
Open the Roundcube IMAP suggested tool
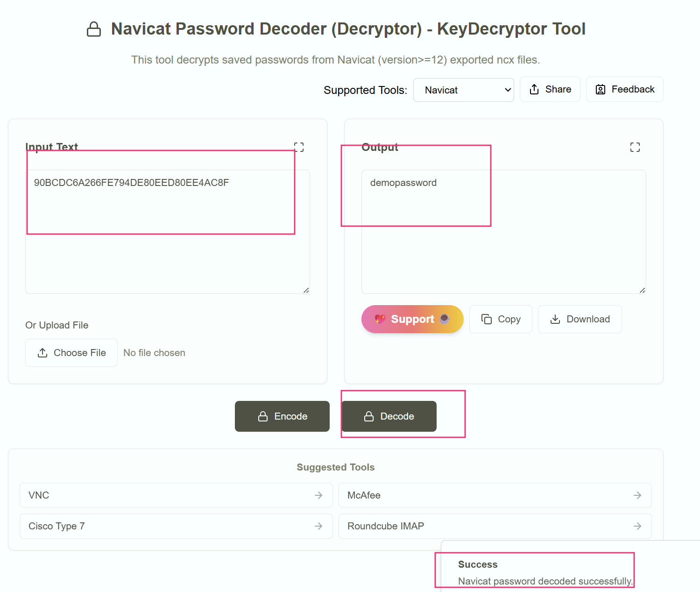[x=495, y=526]
